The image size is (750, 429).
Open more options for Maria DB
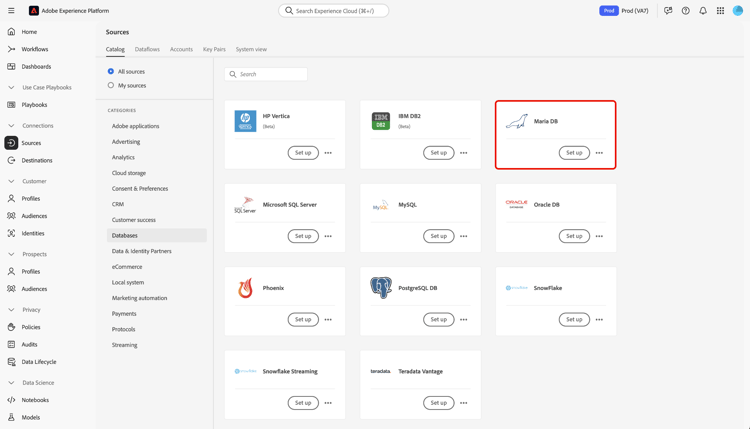coord(599,153)
